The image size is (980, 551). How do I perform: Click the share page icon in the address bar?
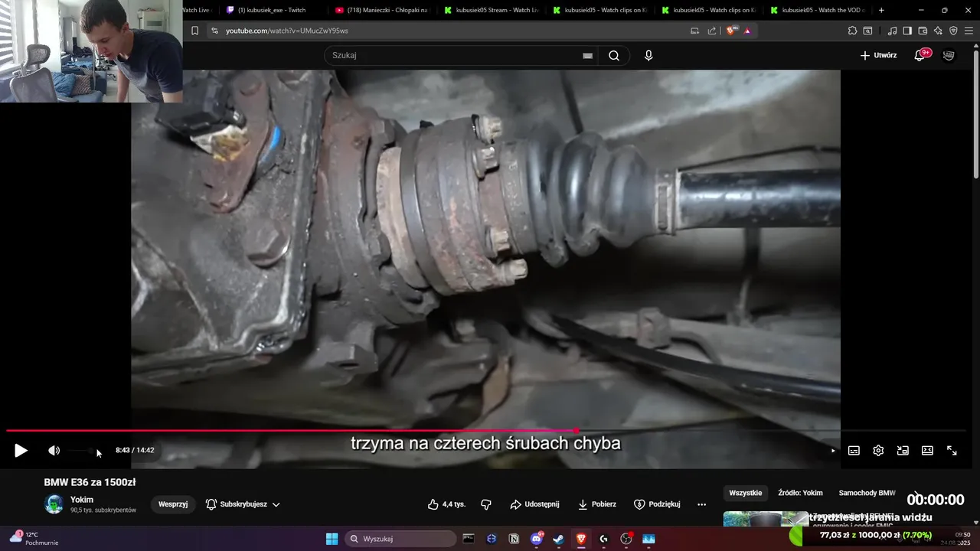[x=712, y=31]
